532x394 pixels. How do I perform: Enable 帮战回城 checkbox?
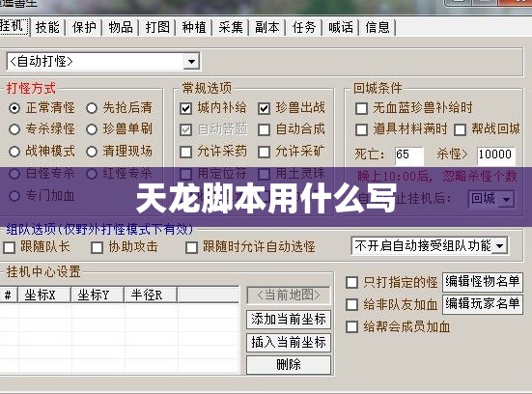tap(460, 129)
